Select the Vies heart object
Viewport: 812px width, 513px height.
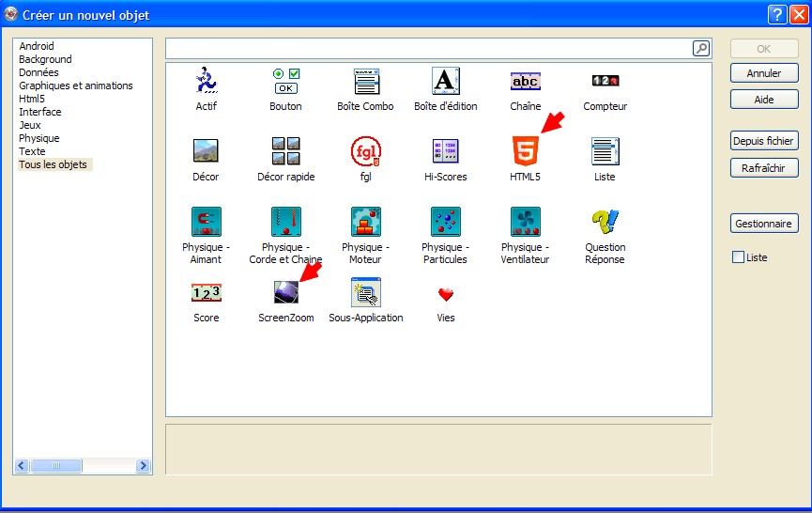(x=445, y=294)
